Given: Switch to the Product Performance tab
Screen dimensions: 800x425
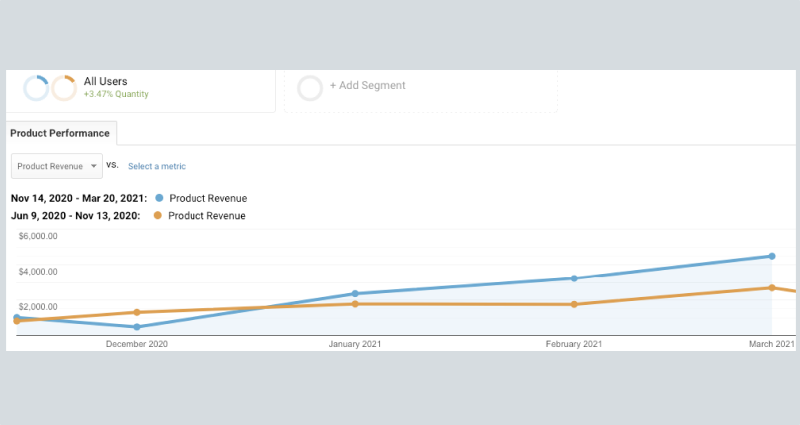Looking at the screenshot, I should [x=60, y=133].
